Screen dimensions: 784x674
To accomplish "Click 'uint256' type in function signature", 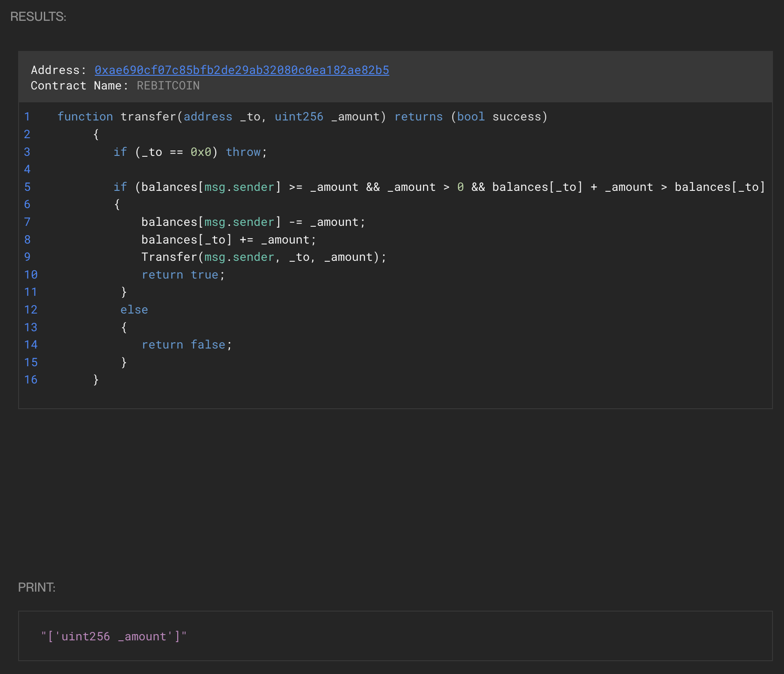I will point(299,116).
